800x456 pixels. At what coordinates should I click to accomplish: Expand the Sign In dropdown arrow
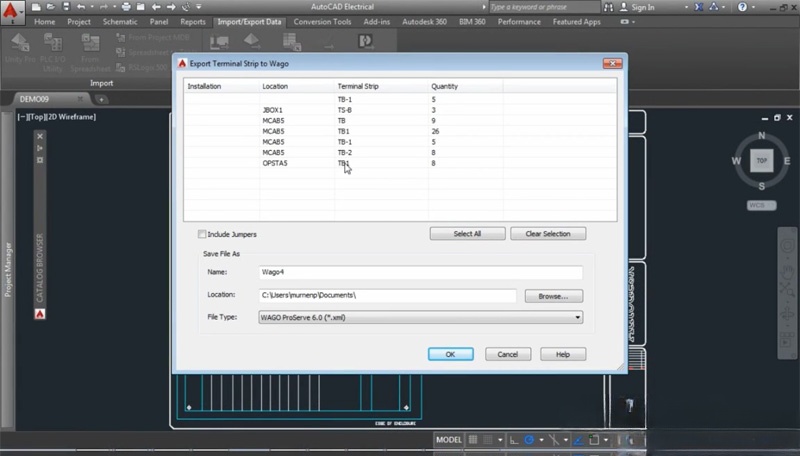686,7
